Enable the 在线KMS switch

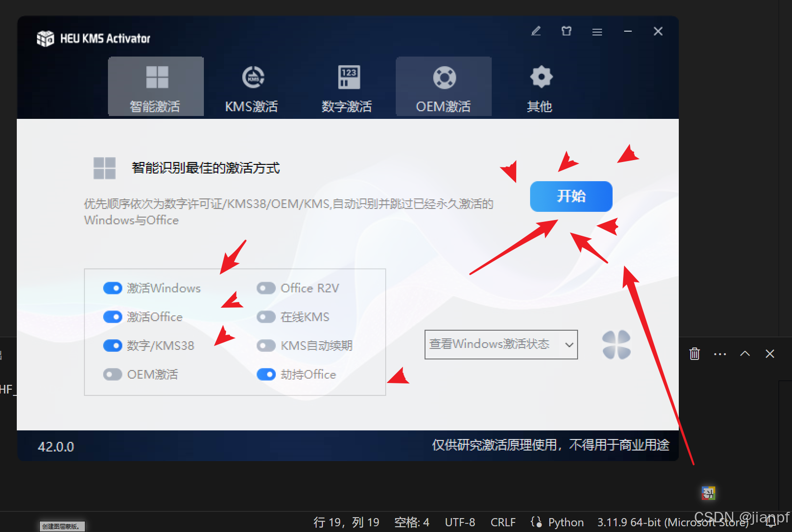266,317
